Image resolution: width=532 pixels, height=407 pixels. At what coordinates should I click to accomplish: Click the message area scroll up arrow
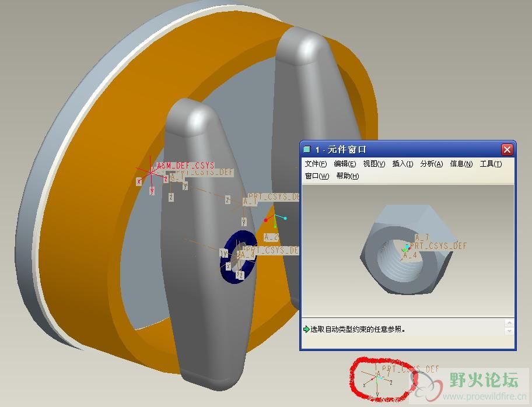(x=509, y=323)
